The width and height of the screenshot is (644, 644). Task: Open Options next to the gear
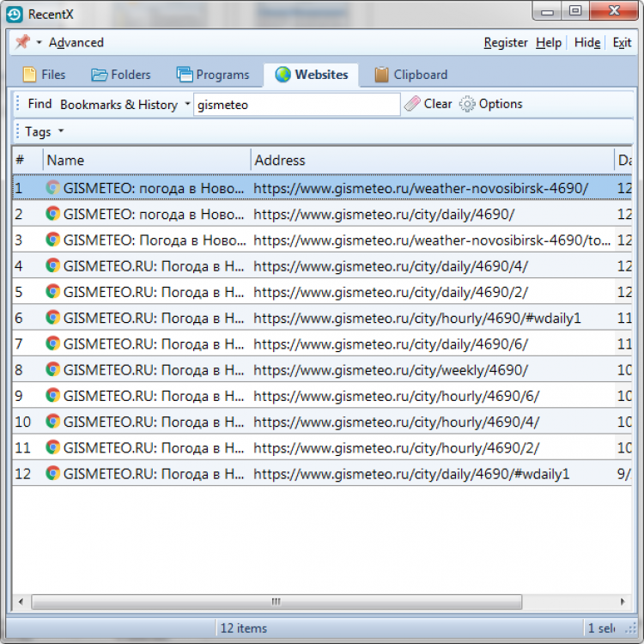[501, 104]
